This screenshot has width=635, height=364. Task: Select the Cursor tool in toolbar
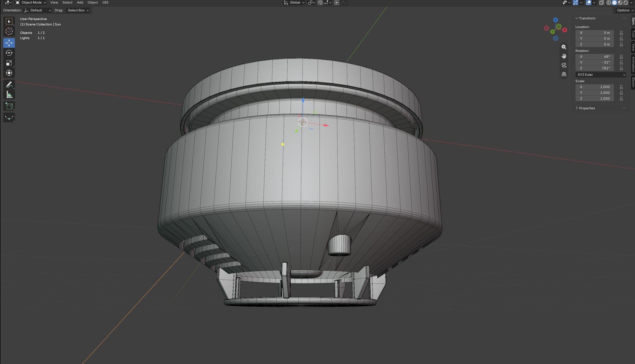9,32
